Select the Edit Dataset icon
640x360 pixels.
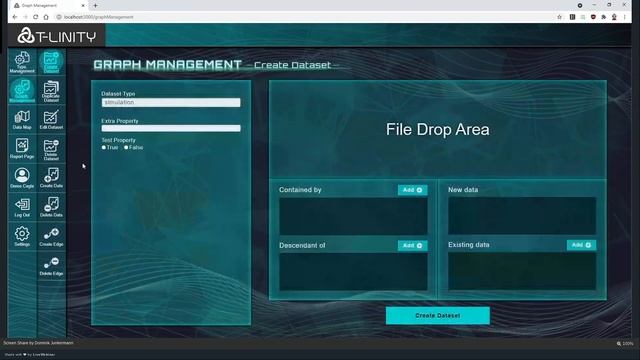pyautogui.click(x=51, y=120)
